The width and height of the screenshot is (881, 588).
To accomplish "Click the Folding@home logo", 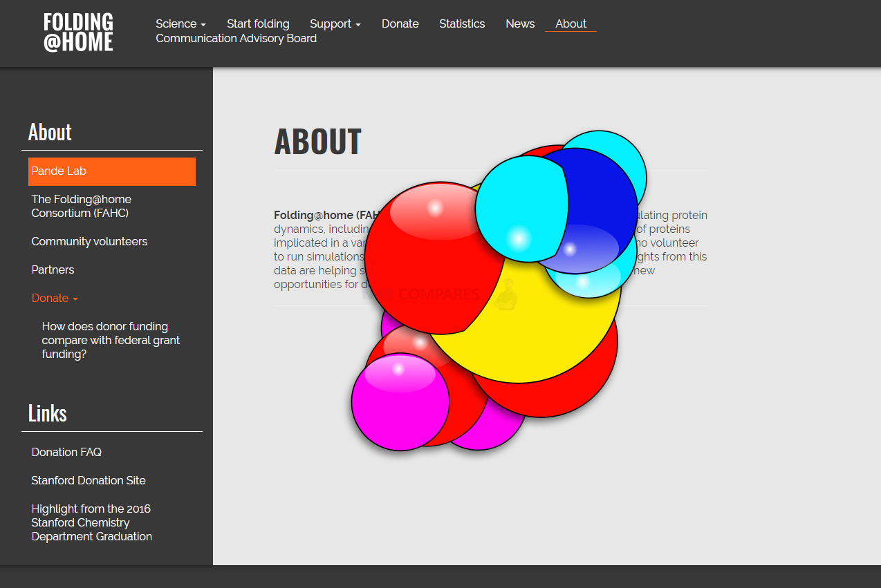I will [x=78, y=32].
